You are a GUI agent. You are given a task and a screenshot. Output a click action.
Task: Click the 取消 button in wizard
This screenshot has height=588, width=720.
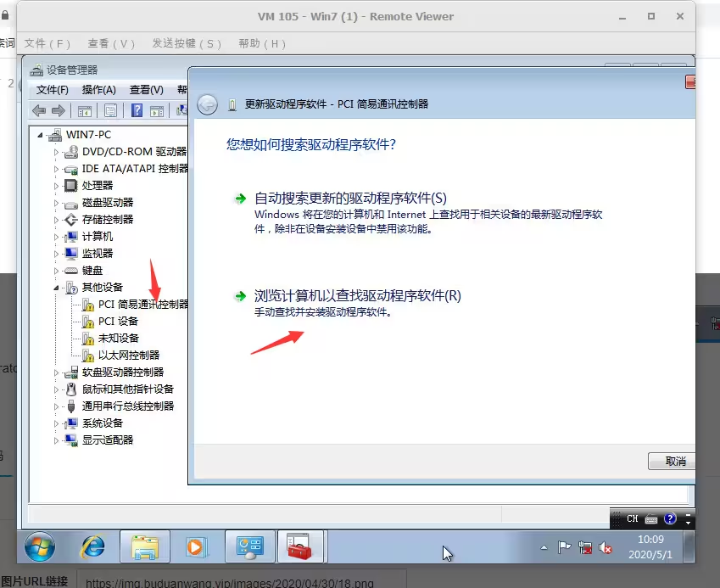(672, 462)
